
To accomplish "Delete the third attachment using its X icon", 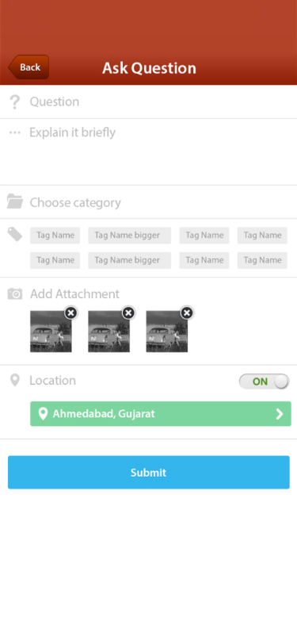I will tap(187, 313).
